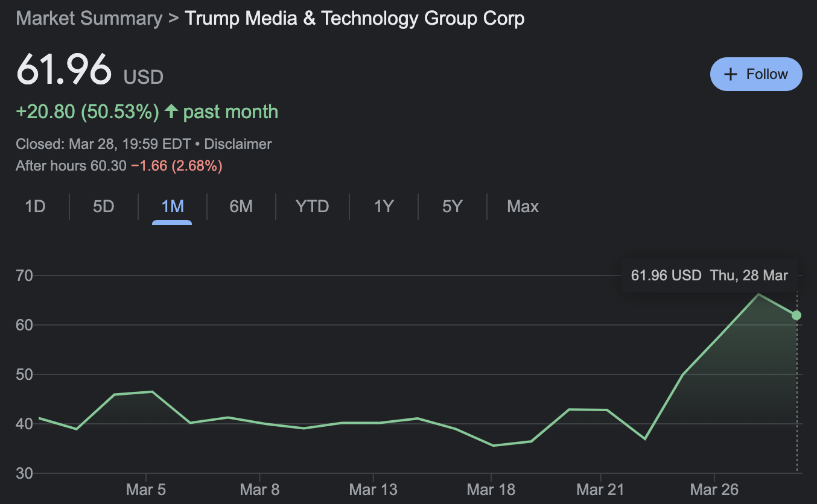Viewport: 817px width, 504px height.
Task: Click the Mar 18 axis label
Action: [x=491, y=489]
